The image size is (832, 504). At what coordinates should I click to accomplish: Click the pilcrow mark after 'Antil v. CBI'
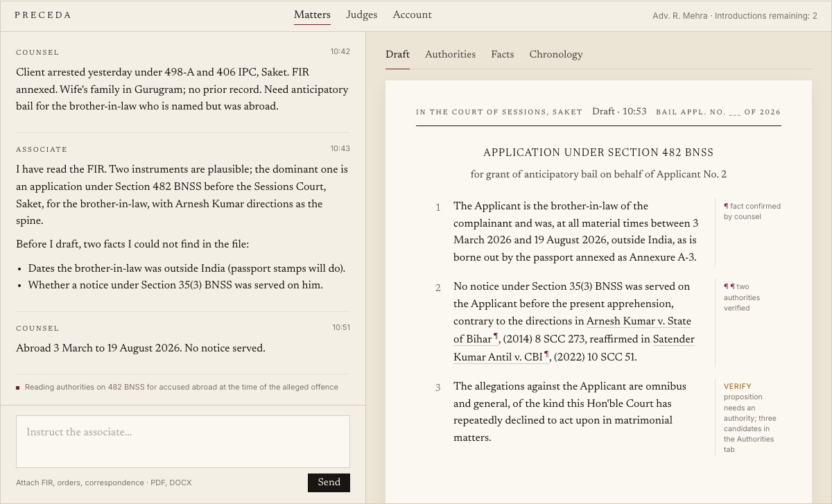(x=546, y=356)
